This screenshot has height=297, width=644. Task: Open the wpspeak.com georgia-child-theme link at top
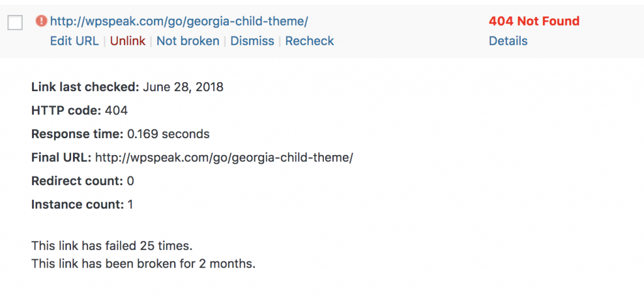point(179,21)
